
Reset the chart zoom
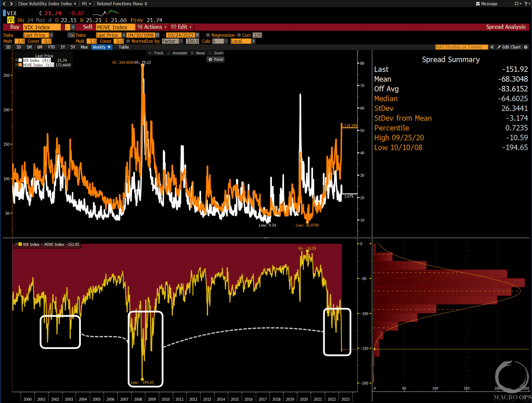216,59
